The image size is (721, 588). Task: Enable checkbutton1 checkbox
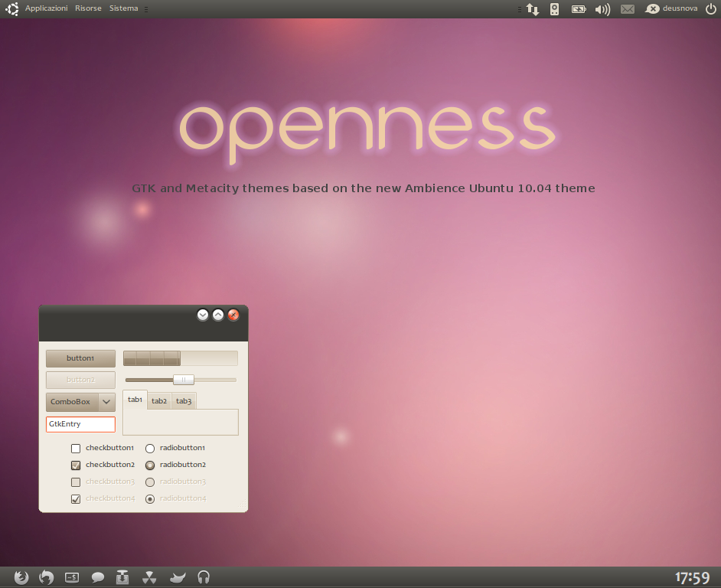[76, 448]
